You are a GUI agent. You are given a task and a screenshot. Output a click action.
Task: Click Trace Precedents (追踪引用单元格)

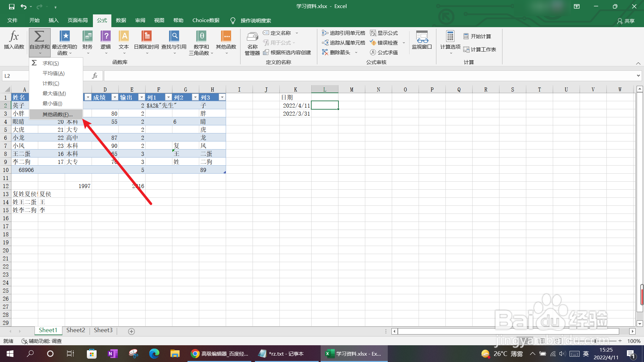point(343,33)
